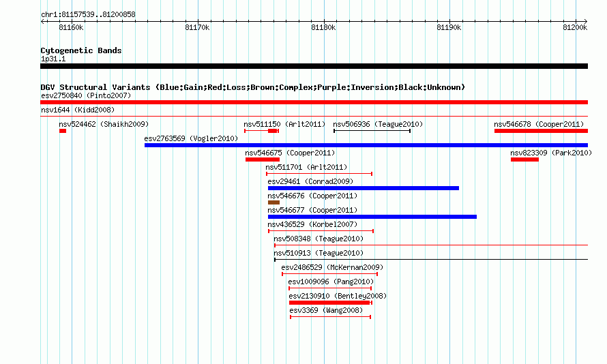The height and width of the screenshot is (364, 607).
Task: Click the red nsv546678 loss bar
Action: click(542, 131)
